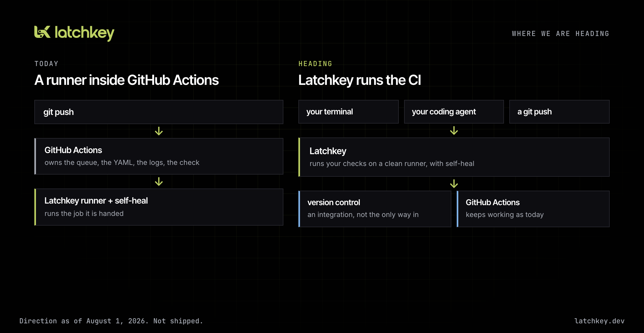The height and width of the screenshot is (333, 644).
Task: Click the green 'HEADING' section label
Action: click(315, 64)
